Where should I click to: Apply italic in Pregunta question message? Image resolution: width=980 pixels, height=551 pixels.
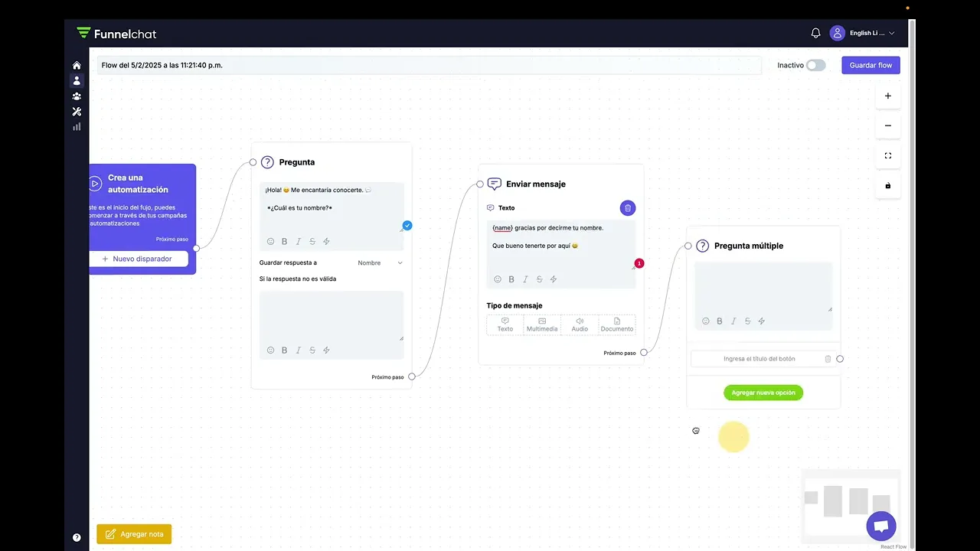[299, 241]
